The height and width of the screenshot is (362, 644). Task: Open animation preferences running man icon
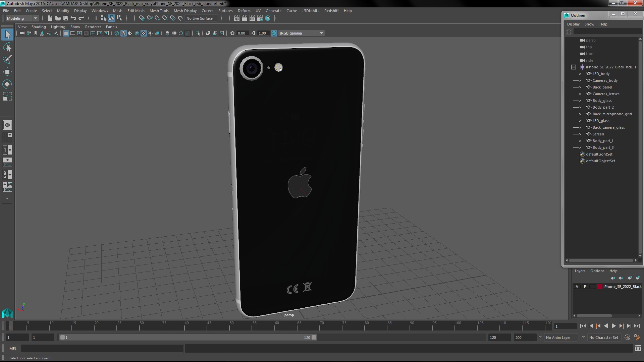click(x=637, y=338)
